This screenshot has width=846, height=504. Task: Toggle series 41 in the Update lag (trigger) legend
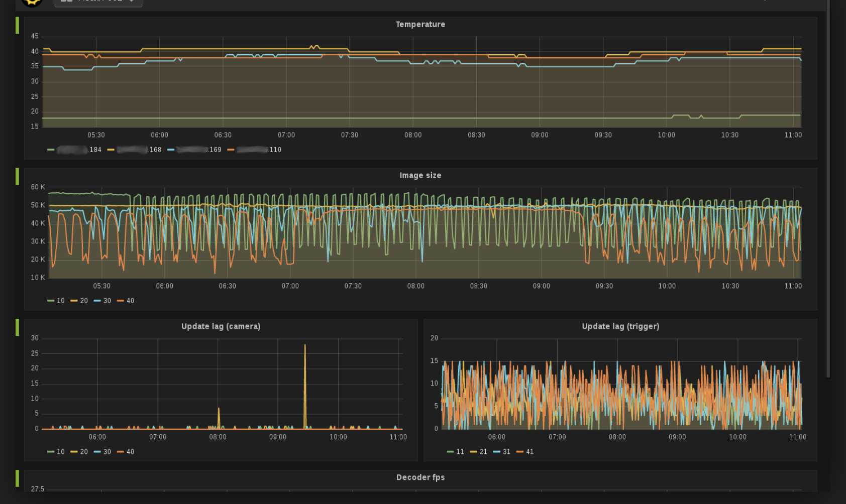[x=525, y=452]
